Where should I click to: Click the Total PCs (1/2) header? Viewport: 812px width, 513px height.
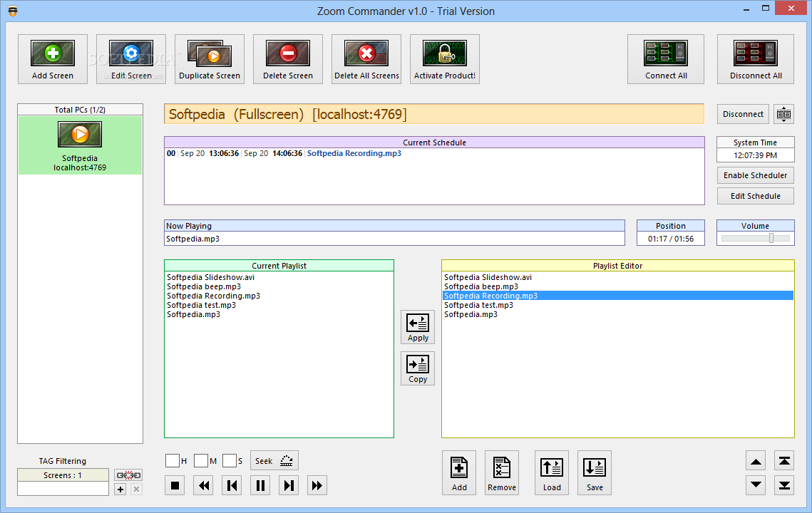(x=81, y=110)
